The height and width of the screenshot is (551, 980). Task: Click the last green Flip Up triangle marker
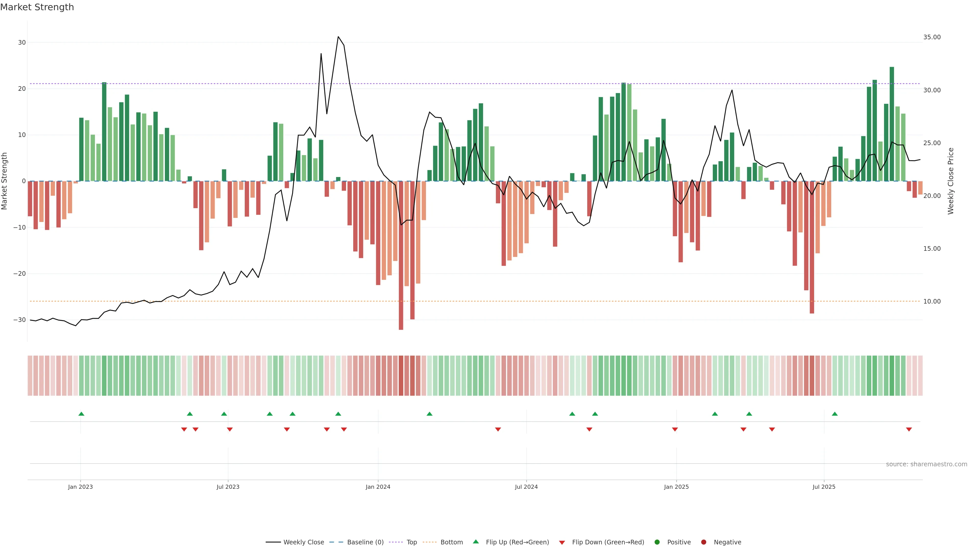pyautogui.click(x=835, y=414)
